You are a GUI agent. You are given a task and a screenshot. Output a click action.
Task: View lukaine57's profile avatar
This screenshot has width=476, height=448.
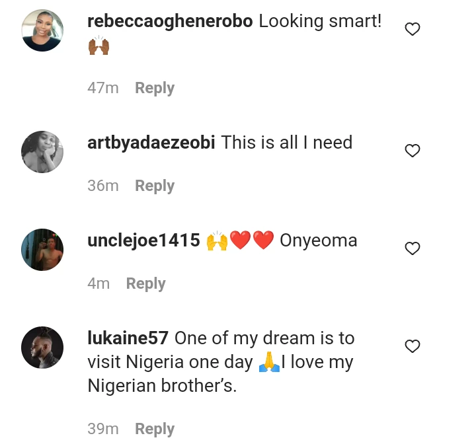click(x=42, y=347)
